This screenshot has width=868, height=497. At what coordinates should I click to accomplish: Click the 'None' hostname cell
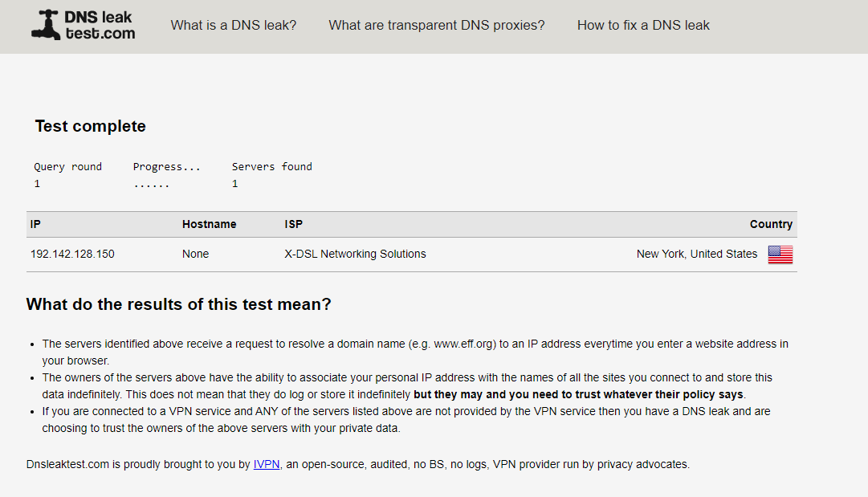click(195, 254)
